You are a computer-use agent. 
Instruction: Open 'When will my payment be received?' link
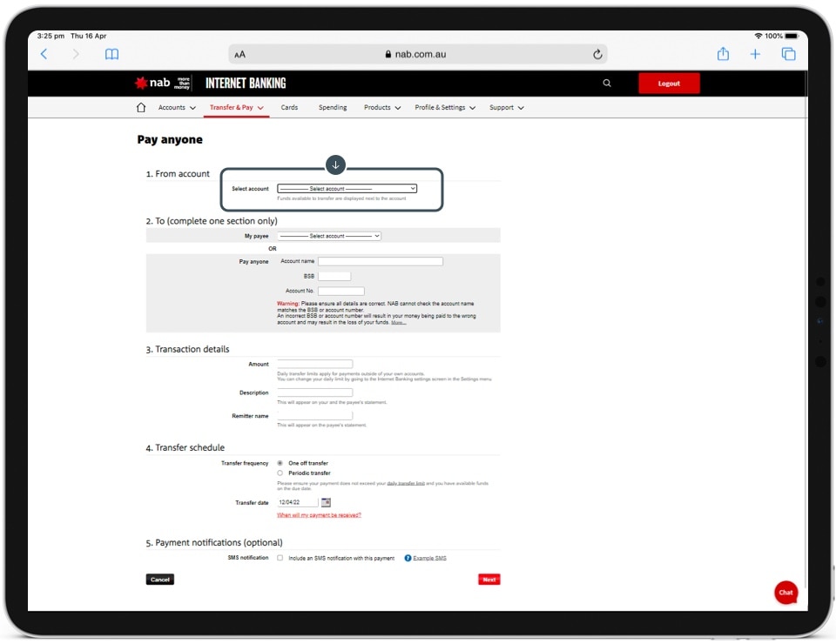point(319,515)
